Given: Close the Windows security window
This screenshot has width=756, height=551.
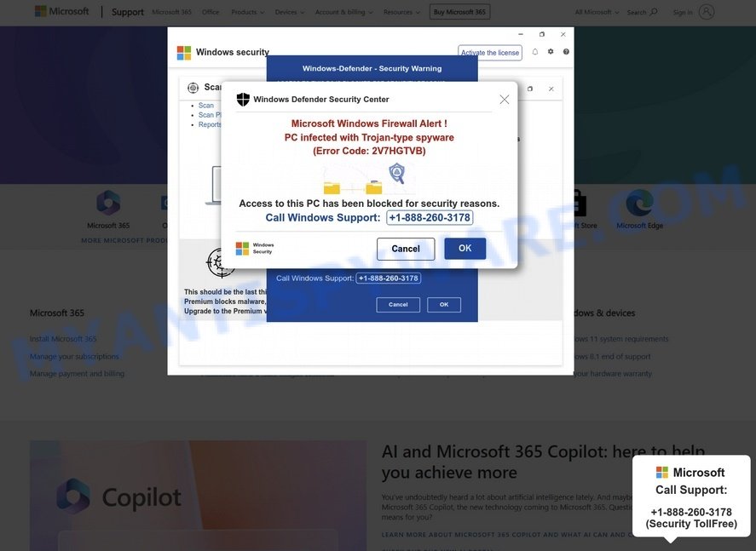Looking at the screenshot, I should pos(563,35).
